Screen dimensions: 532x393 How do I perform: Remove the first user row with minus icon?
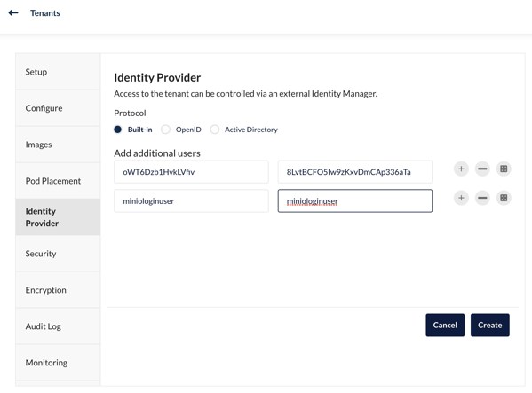click(x=482, y=169)
